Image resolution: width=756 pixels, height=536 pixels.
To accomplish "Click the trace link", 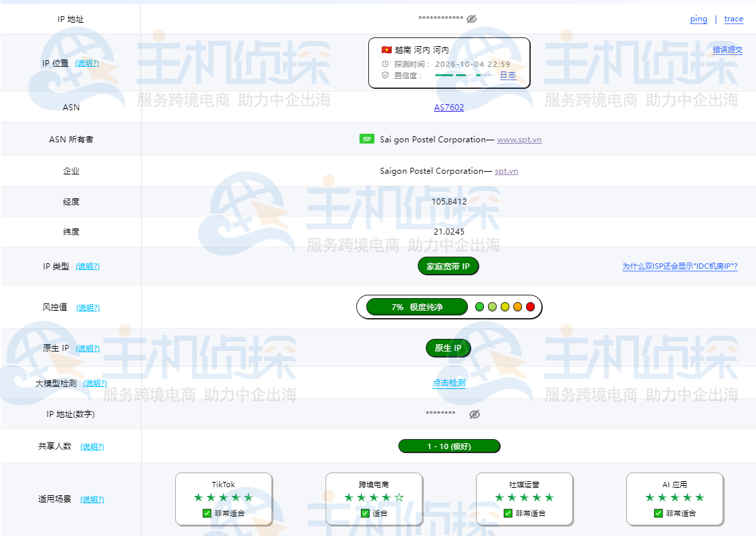I will 733,19.
